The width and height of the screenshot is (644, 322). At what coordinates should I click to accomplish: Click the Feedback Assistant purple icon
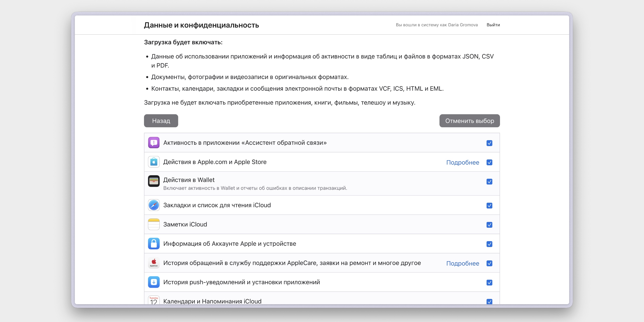tap(154, 143)
